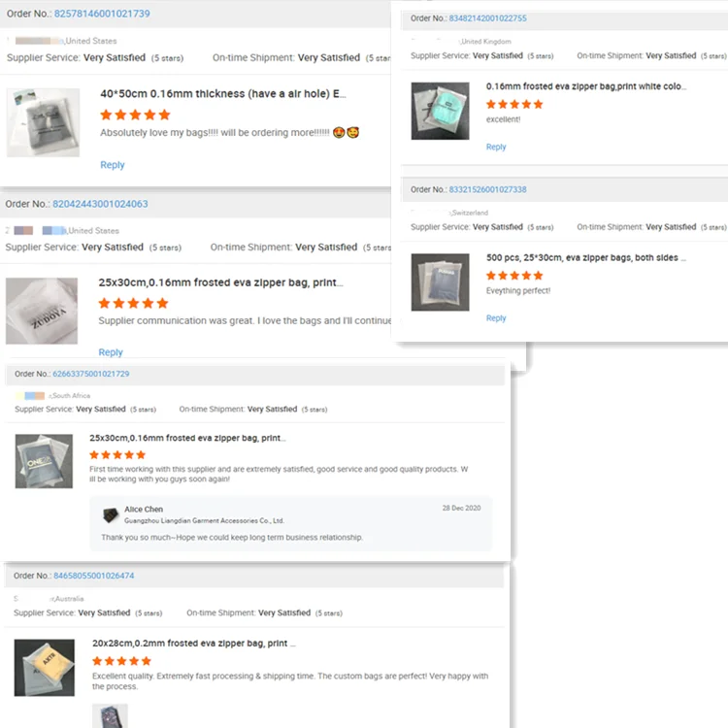This screenshot has width=728, height=728.
Task: Open order number 84658055001026474 link
Action: (x=94, y=576)
